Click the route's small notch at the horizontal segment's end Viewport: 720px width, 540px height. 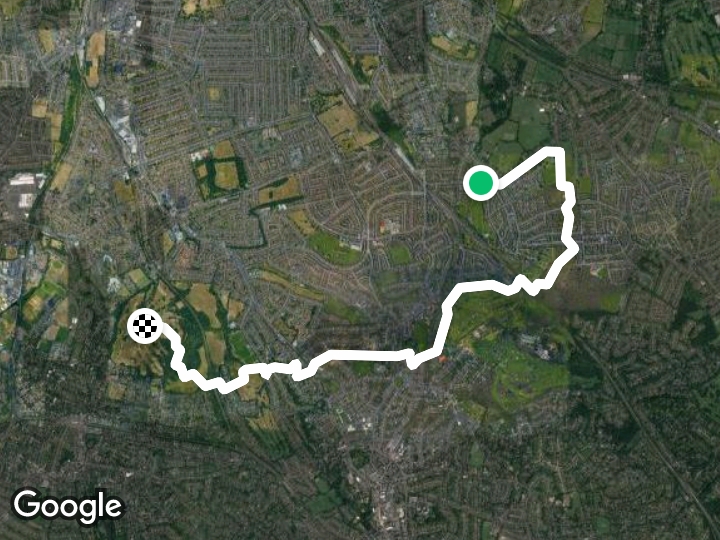(x=413, y=359)
